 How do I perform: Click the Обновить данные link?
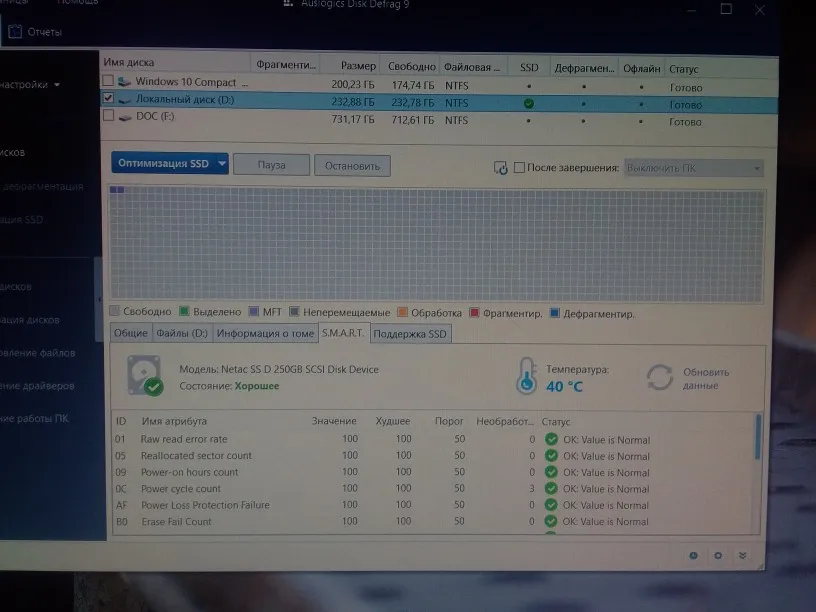point(706,379)
